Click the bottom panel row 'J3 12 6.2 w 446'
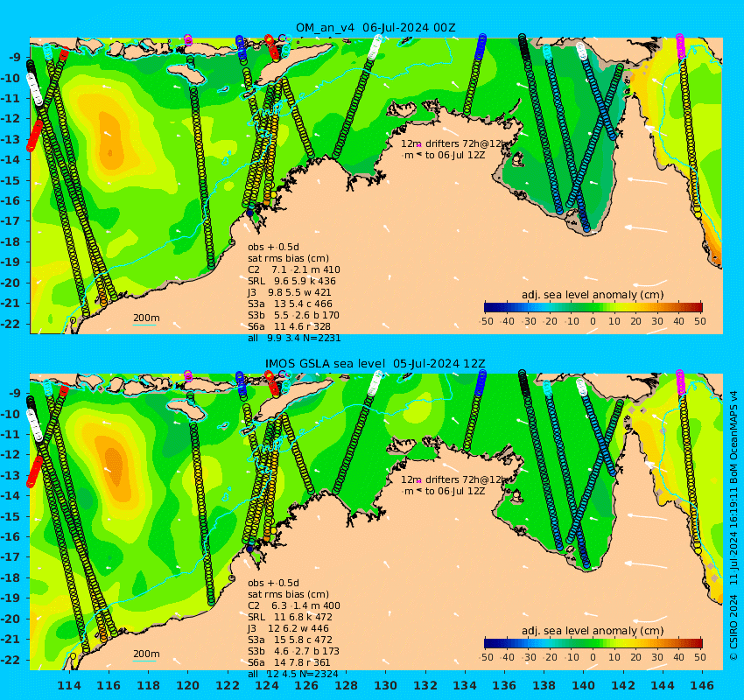Screen dimensions: 744x700 tap(288, 629)
